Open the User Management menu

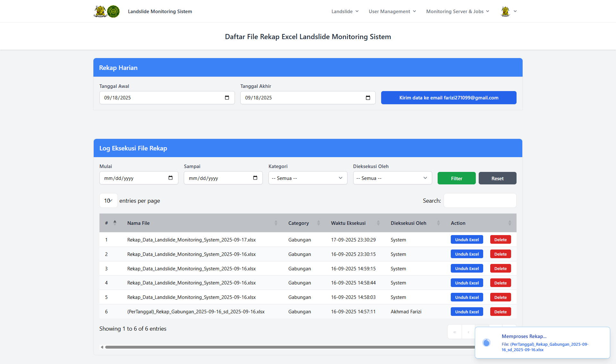pyautogui.click(x=392, y=11)
